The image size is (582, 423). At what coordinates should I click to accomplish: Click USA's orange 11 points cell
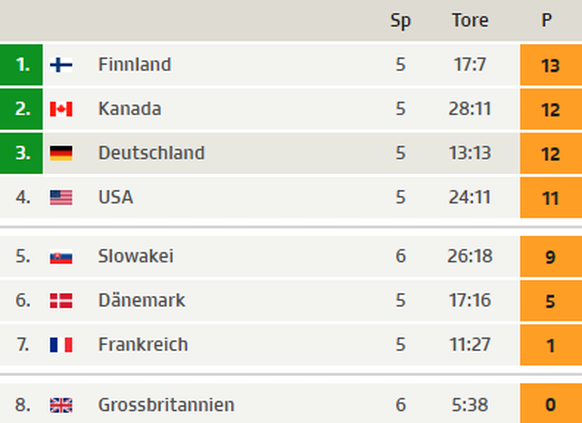click(551, 197)
